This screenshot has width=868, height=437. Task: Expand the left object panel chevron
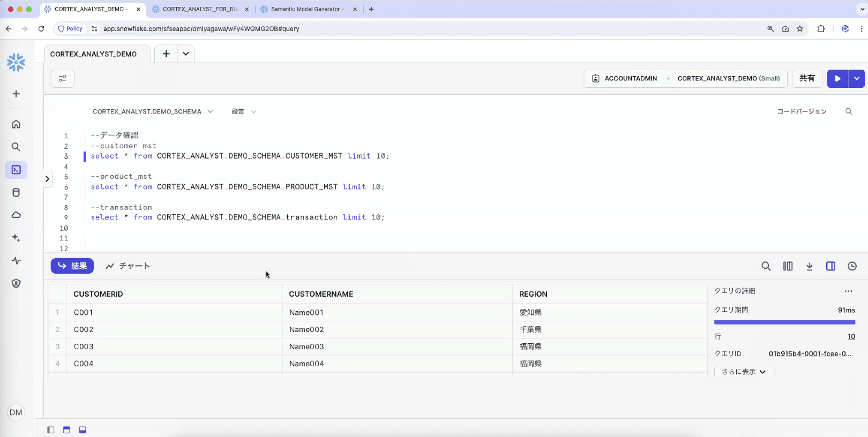tap(47, 179)
